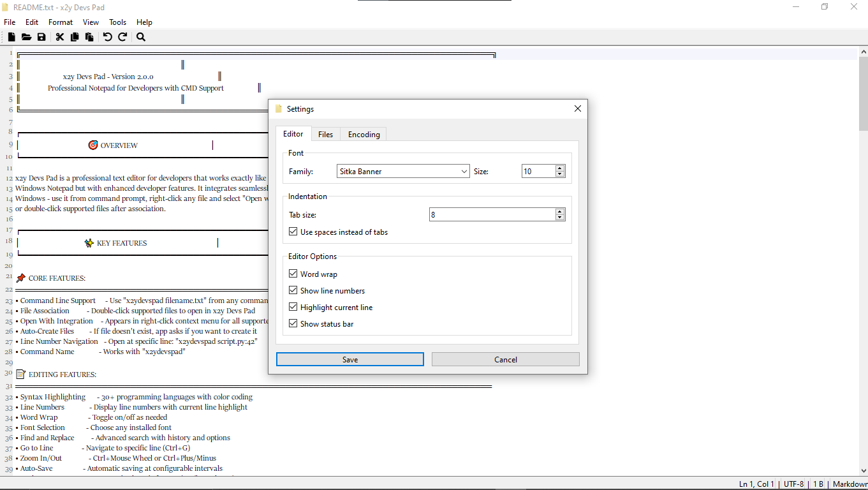The height and width of the screenshot is (490, 868).
Task: Open the Tools menu
Action: (118, 22)
